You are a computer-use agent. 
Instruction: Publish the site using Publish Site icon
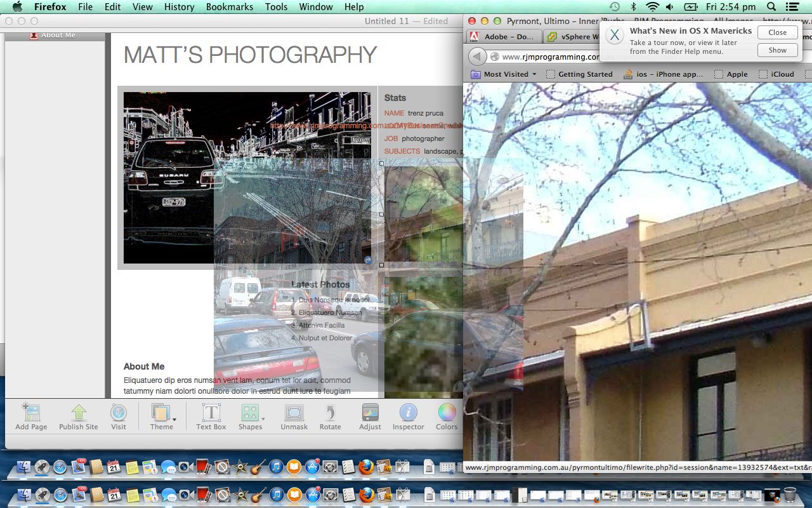click(x=78, y=417)
